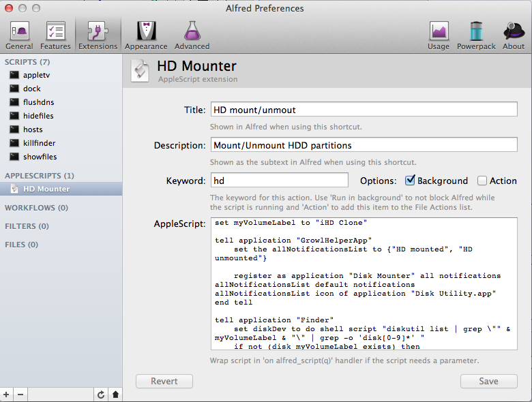
Task: Click inside the AppleScript code editor
Action: point(364,283)
